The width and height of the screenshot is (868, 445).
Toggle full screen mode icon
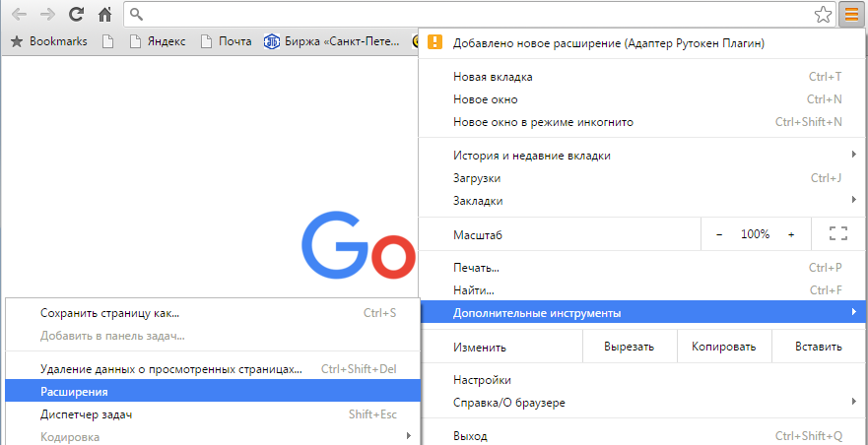point(838,233)
